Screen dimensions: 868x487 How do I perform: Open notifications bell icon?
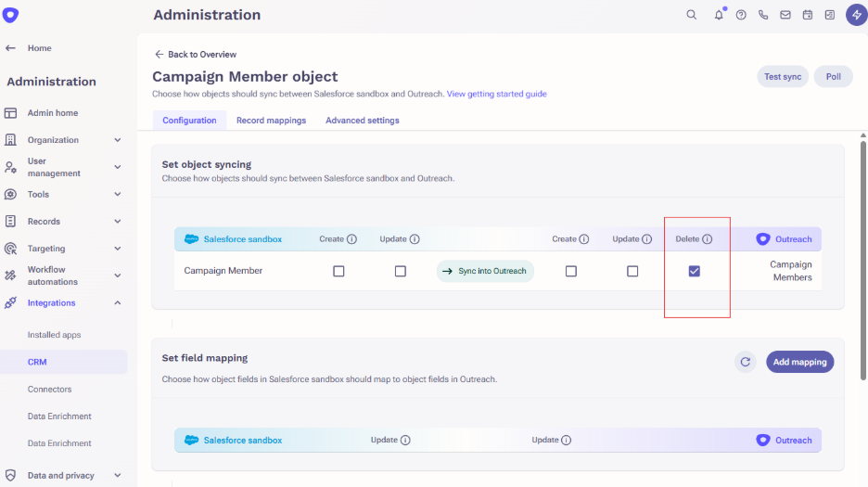pyautogui.click(x=719, y=15)
